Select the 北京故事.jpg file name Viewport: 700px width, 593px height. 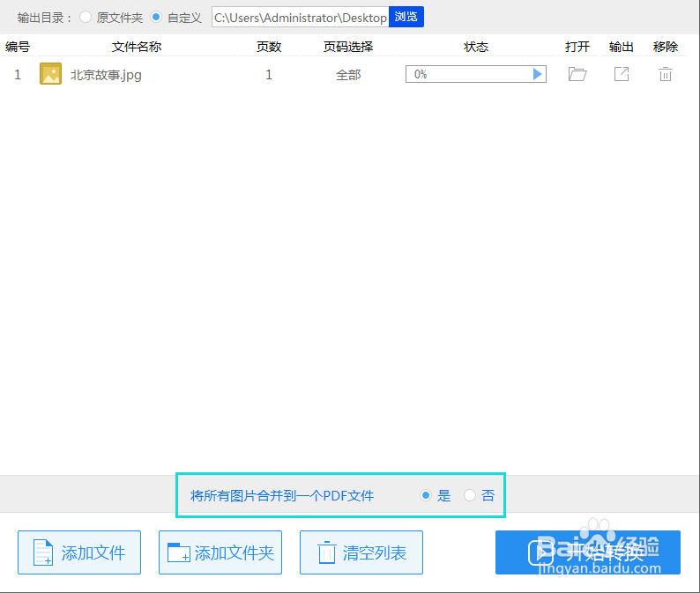point(106,75)
